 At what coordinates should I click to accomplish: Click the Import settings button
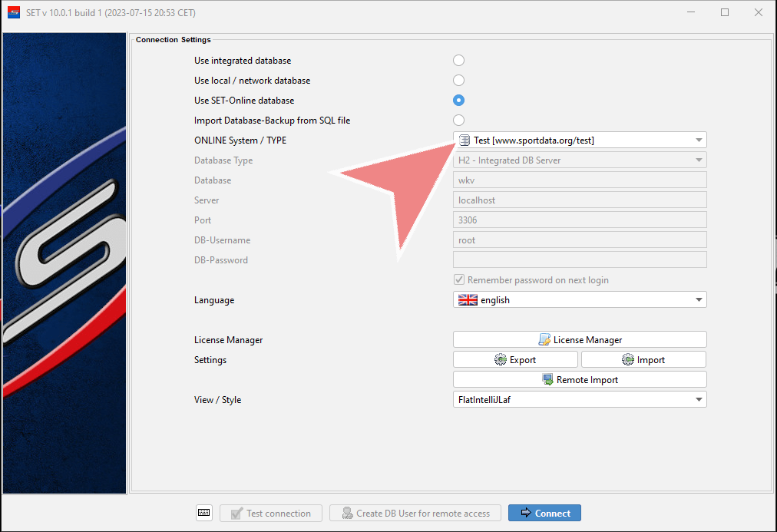point(643,359)
